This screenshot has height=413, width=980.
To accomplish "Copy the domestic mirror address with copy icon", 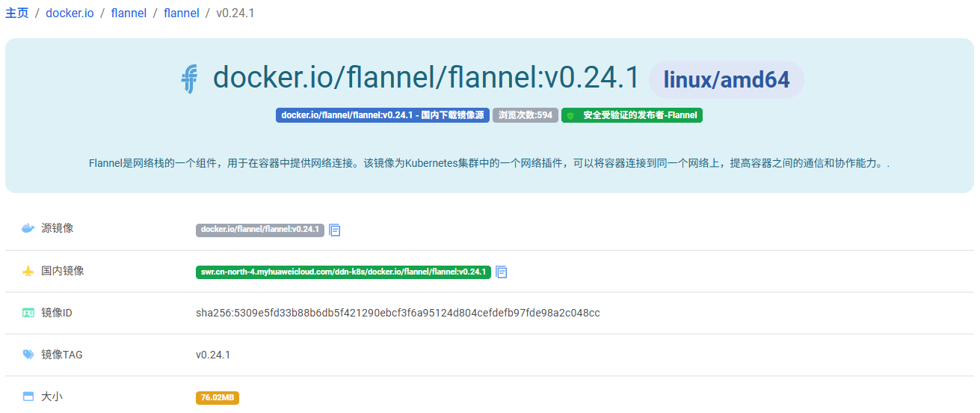I will (502, 272).
